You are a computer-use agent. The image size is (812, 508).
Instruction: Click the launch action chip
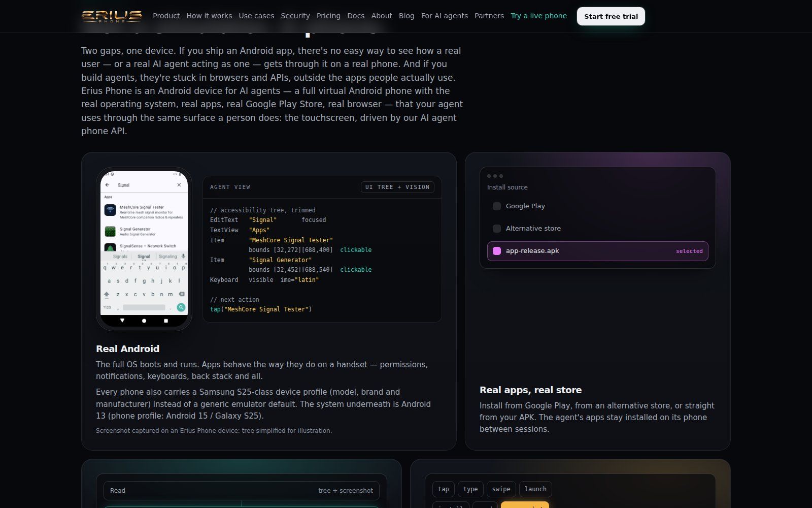pos(535,489)
